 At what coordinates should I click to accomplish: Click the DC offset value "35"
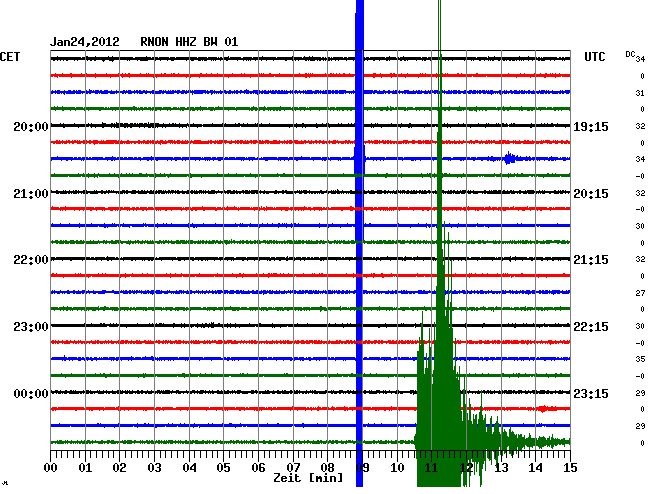click(x=640, y=359)
